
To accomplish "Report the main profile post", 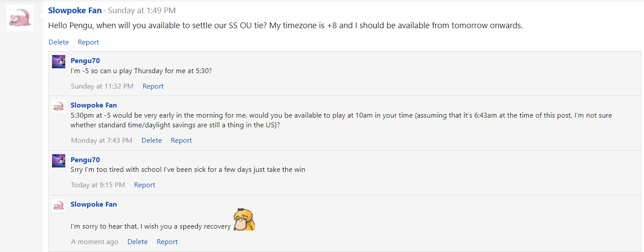I will pyautogui.click(x=88, y=42).
